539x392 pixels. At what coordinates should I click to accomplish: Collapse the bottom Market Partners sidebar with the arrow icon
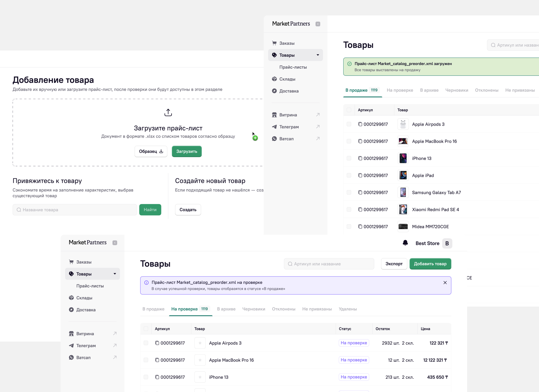point(115,243)
